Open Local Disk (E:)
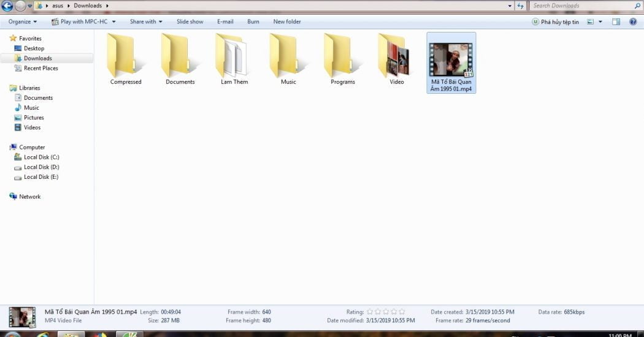 (41, 176)
